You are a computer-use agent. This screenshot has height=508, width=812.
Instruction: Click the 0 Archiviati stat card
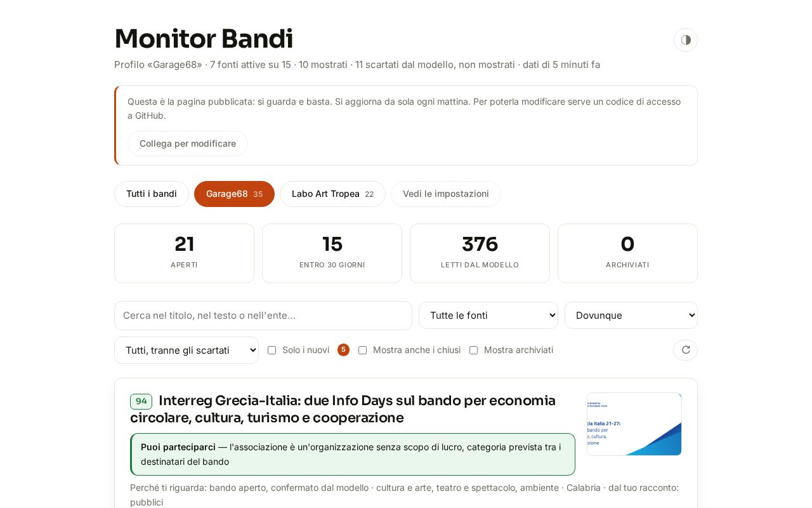627,253
